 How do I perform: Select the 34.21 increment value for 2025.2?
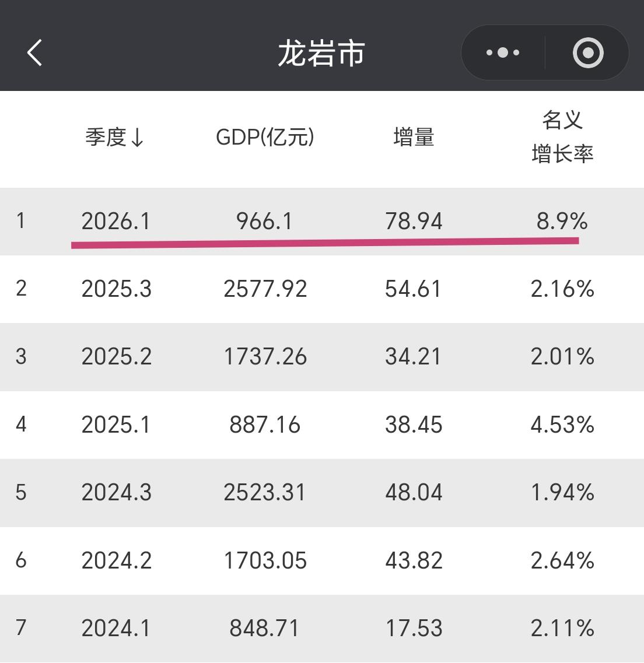tap(413, 357)
